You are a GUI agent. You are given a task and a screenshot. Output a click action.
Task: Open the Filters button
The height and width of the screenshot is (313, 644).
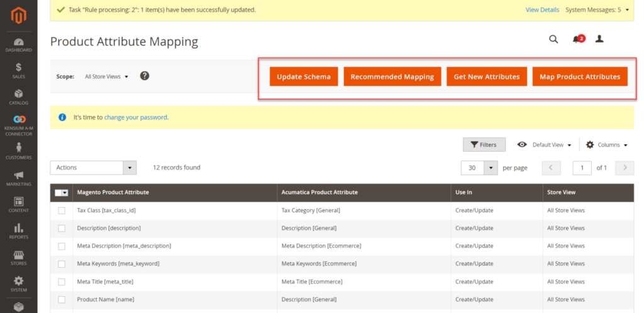[x=484, y=145]
